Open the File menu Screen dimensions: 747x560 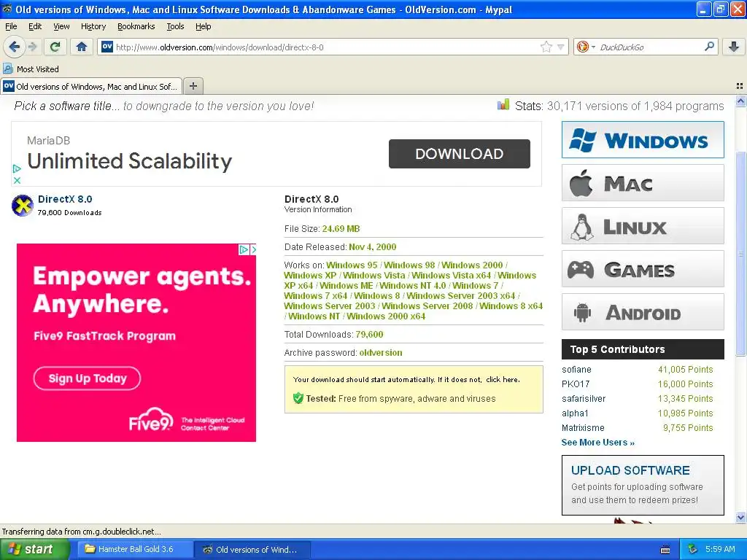click(11, 26)
